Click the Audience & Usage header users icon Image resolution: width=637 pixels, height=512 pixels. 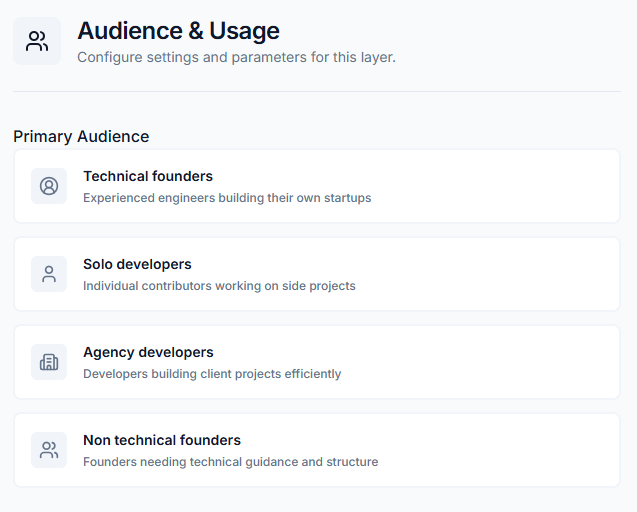[x=37, y=41]
